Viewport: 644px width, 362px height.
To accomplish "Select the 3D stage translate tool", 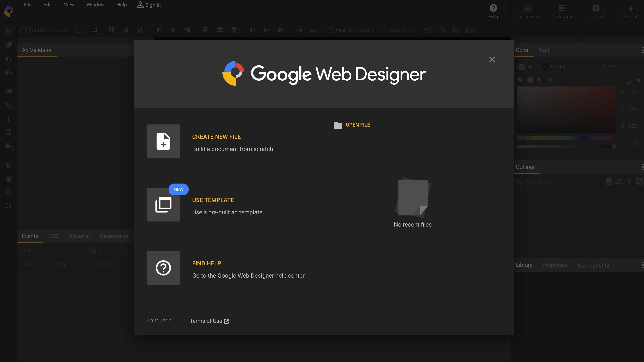I will click(x=9, y=72).
